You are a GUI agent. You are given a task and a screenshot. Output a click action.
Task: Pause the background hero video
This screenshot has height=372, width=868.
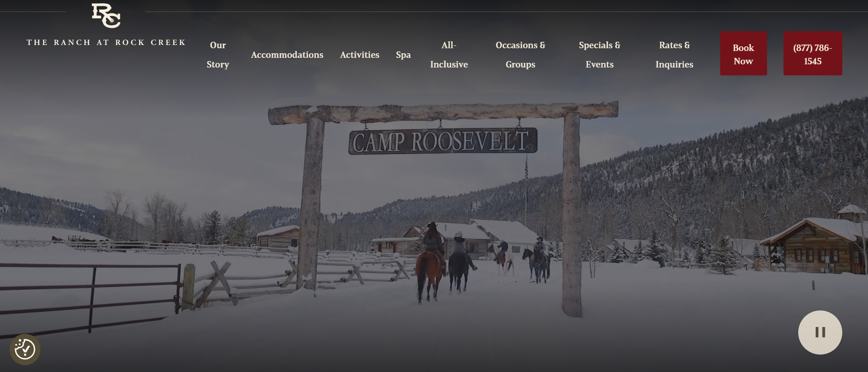(x=820, y=332)
